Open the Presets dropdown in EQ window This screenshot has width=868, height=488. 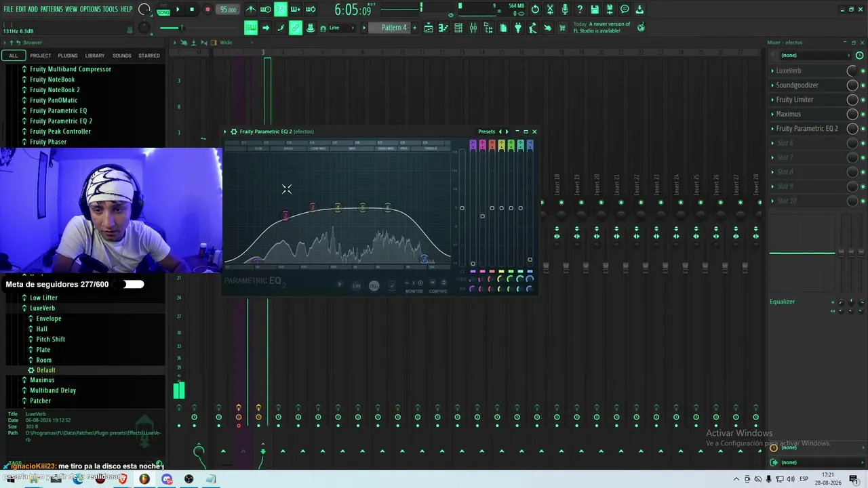[x=487, y=131]
